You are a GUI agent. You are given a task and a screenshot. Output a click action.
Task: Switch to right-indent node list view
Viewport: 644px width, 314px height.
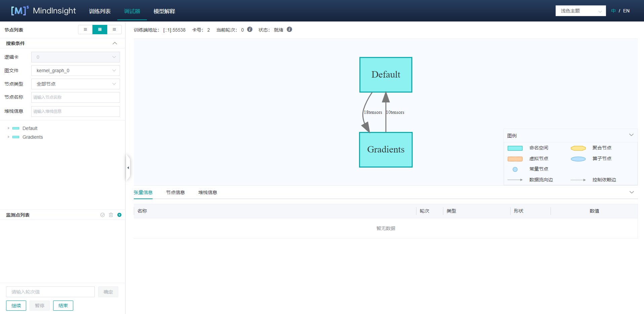114,30
